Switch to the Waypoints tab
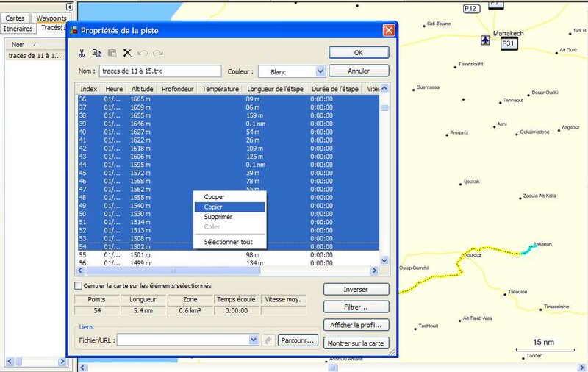588x372 pixels. pos(51,18)
